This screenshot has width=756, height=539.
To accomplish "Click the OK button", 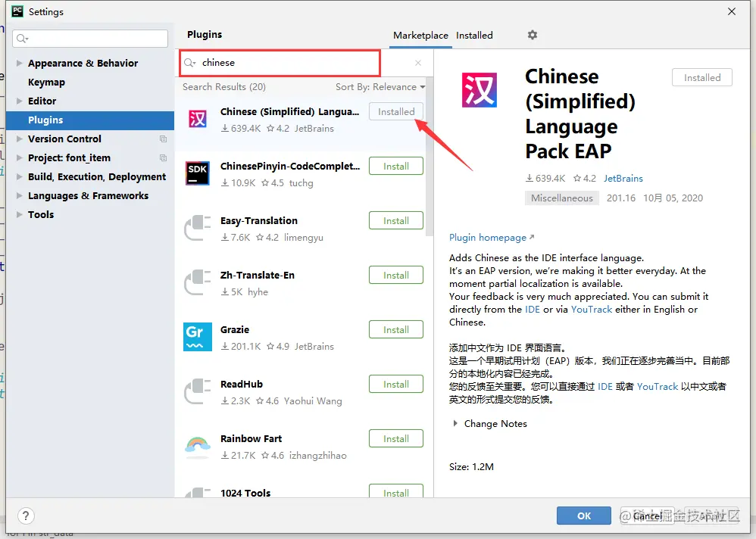I will pos(584,516).
